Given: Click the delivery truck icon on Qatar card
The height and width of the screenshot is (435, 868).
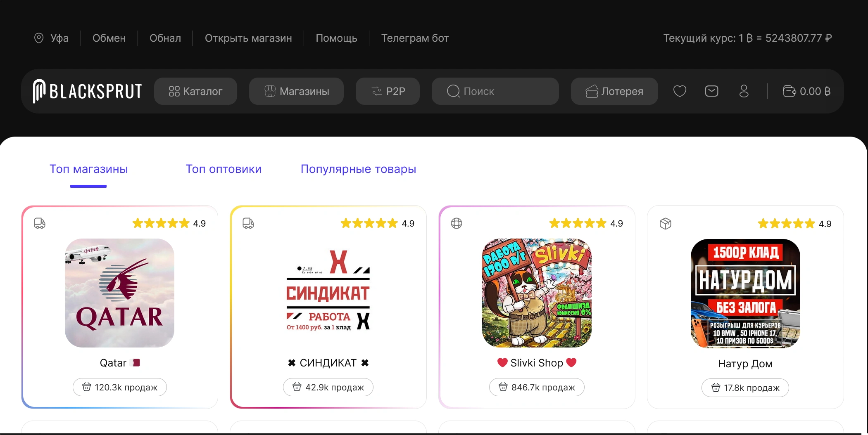Looking at the screenshot, I should 40,223.
